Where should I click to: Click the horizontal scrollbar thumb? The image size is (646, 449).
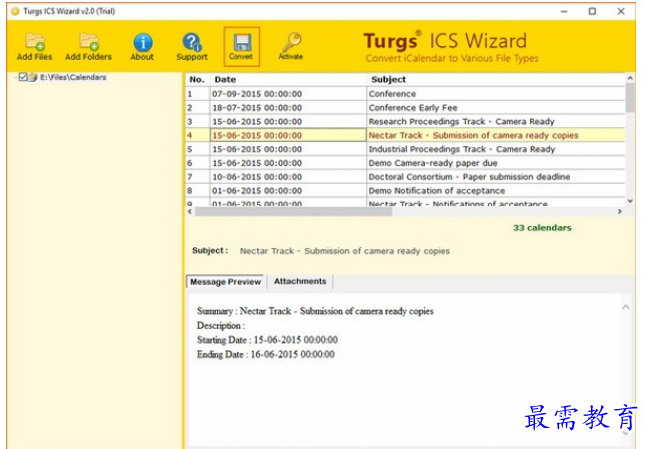294,211
